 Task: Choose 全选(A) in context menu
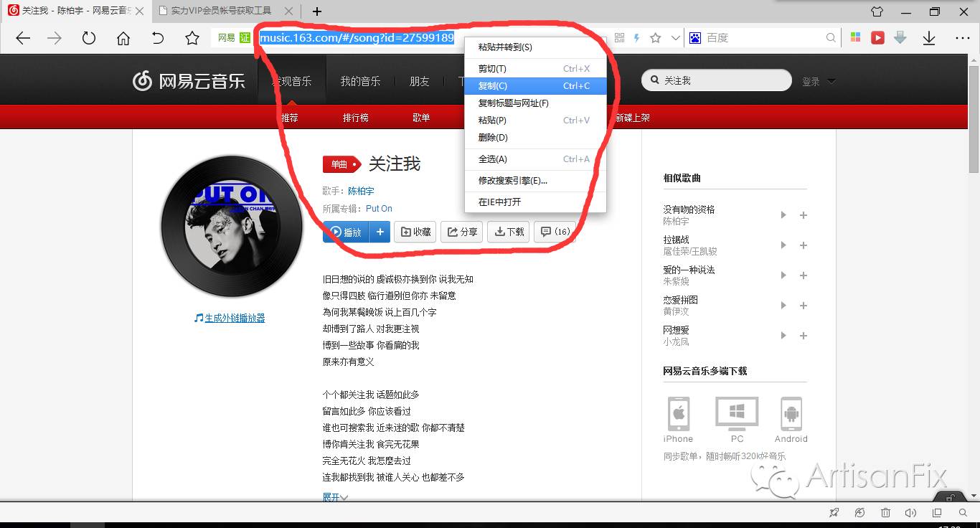tap(535, 159)
